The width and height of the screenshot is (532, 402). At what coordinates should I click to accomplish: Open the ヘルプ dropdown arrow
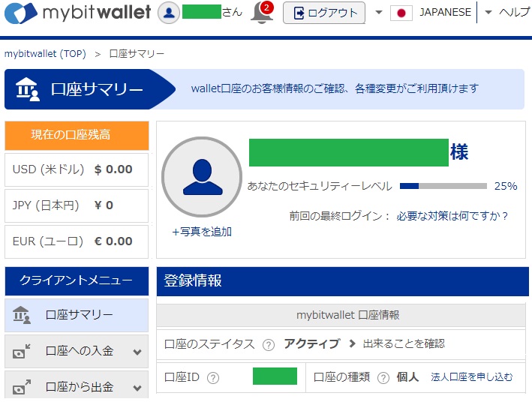click(488, 13)
